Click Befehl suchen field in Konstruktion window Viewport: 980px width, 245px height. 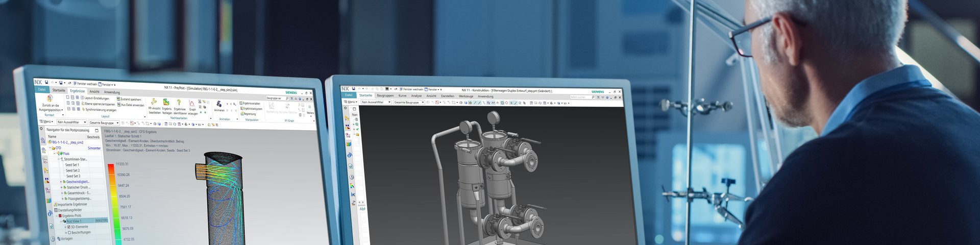[x=582, y=97]
